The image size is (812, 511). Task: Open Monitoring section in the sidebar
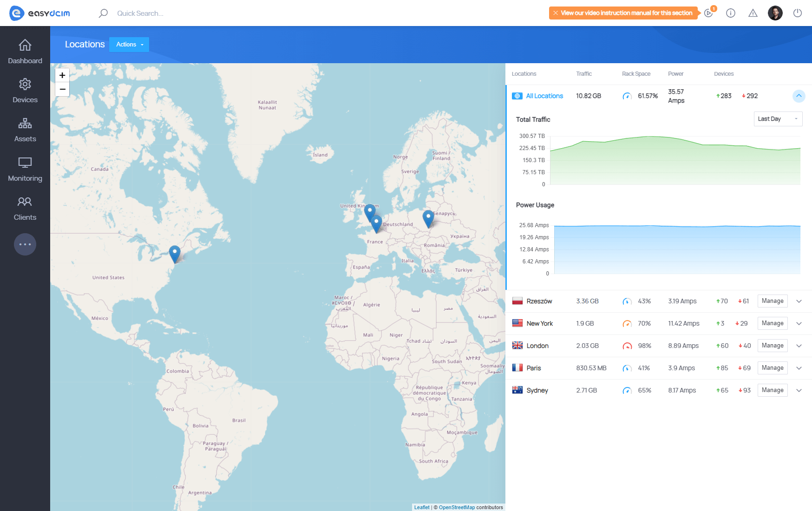[25, 169]
